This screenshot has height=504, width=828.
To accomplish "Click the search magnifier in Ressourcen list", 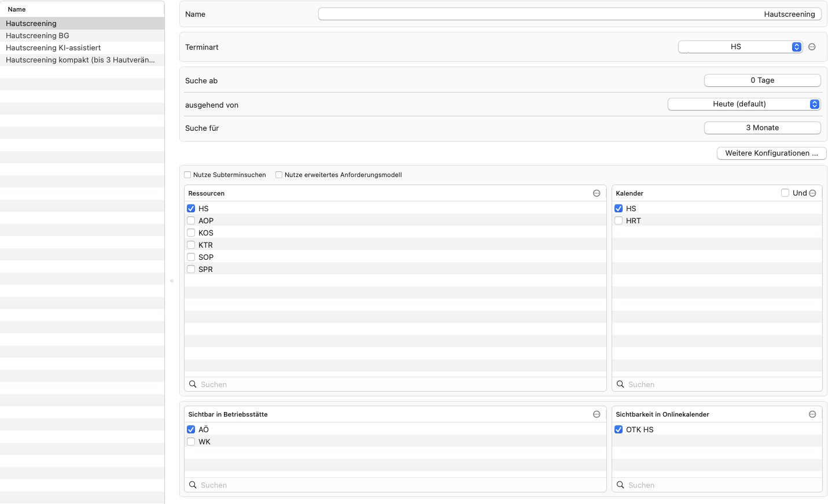I will pos(193,384).
